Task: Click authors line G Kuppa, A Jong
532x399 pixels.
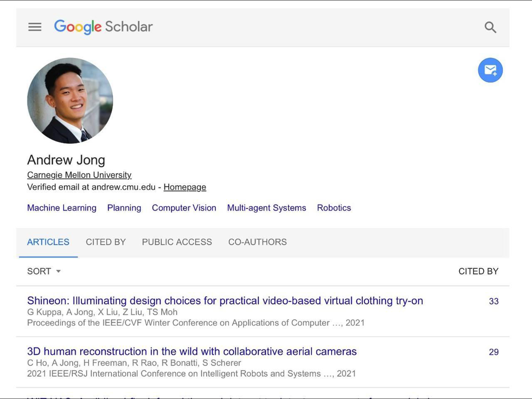Action: click(x=102, y=312)
